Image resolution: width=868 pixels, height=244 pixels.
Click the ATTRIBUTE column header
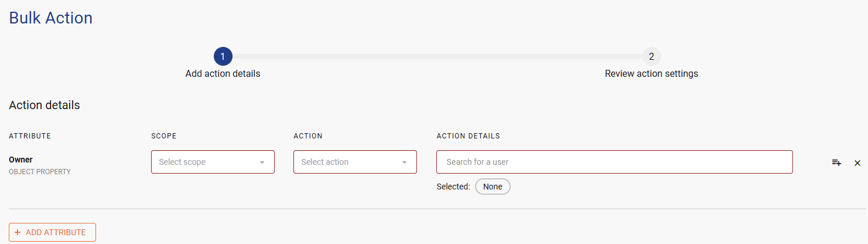coord(30,136)
